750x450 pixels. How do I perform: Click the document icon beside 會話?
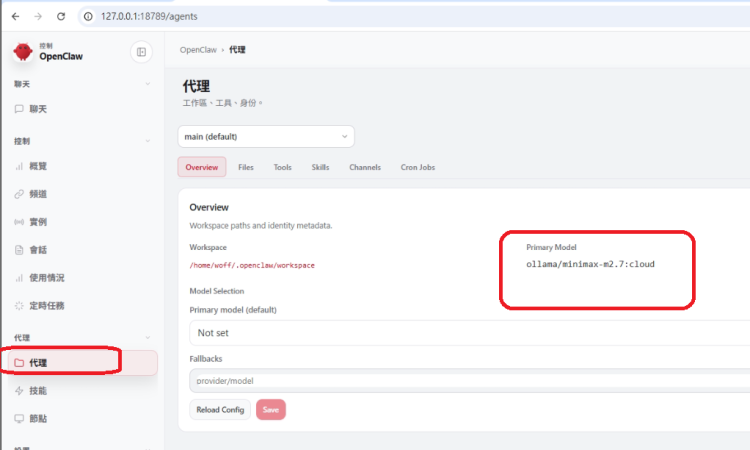pos(19,250)
